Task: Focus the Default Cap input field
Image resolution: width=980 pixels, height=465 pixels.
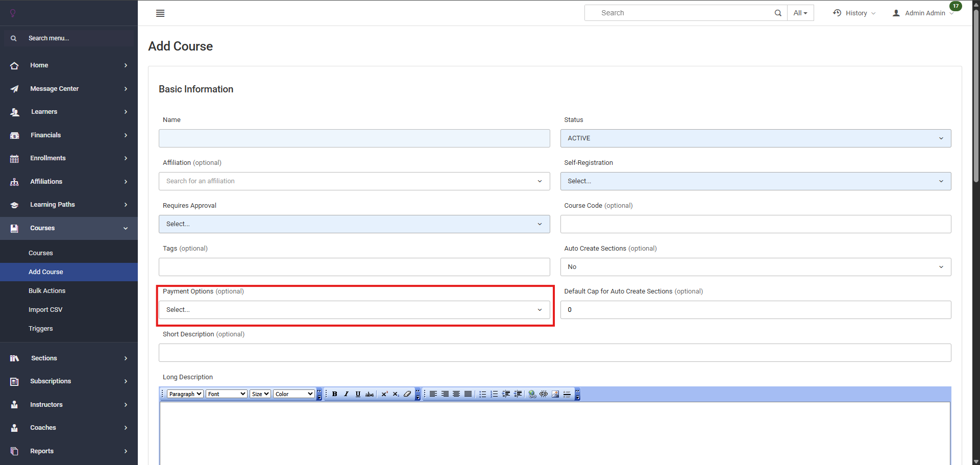Action: [x=755, y=310]
